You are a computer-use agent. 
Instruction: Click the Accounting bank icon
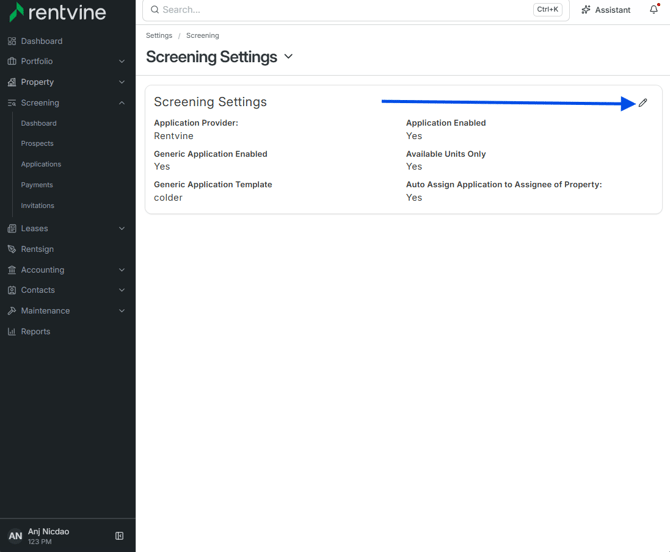pyautogui.click(x=12, y=270)
